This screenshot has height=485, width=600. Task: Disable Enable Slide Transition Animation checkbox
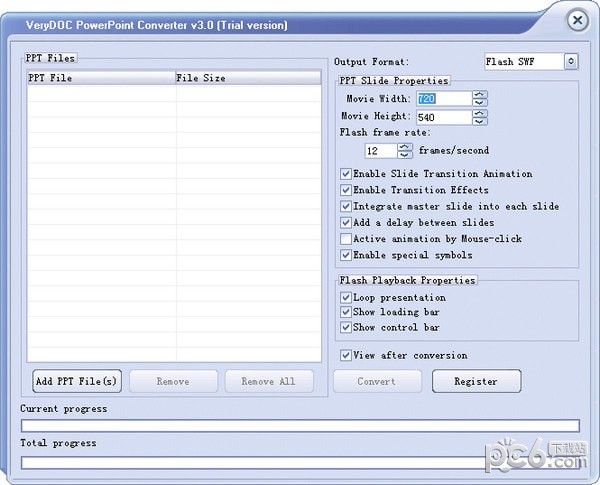tap(346, 174)
